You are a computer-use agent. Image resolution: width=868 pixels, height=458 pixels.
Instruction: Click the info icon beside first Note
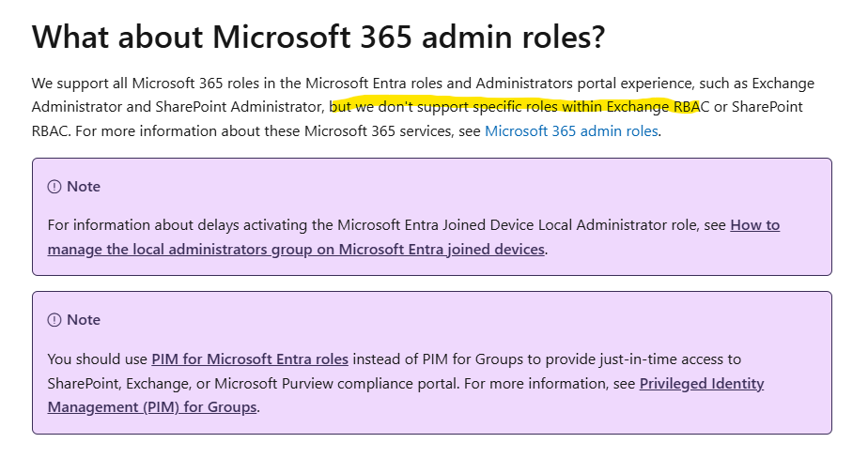tap(54, 187)
